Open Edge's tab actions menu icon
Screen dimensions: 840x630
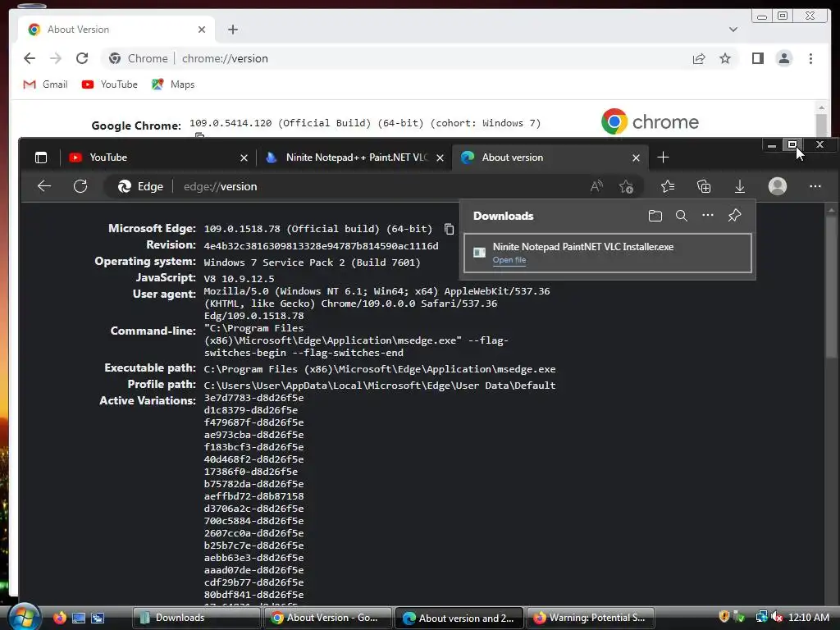[x=41, y=157]
